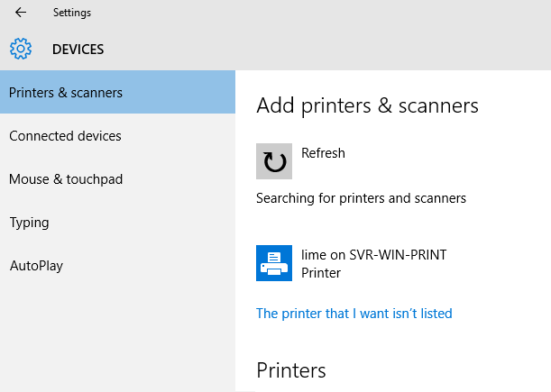
Task: Click the Devices gear icon
Action: [x=21, y=49]
